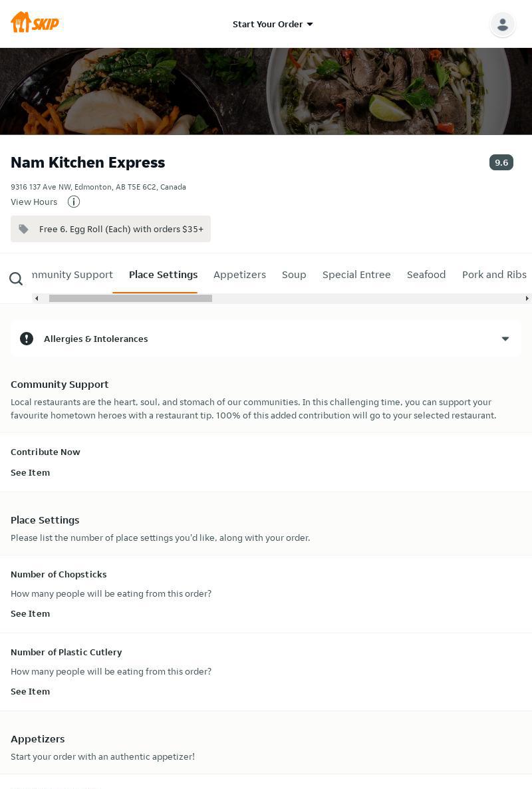The height and width of the screenshot is (789, 532).
Task: Open the Start Your Order dropdown
Action: point(273,24)
